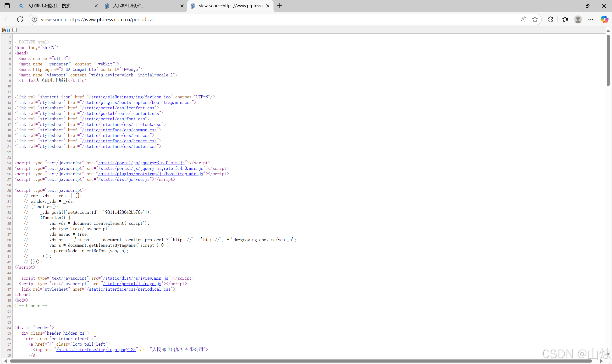Viewport: 612px width, 364px height.
Task: Open the page.js link
Action: pos(132,284)
